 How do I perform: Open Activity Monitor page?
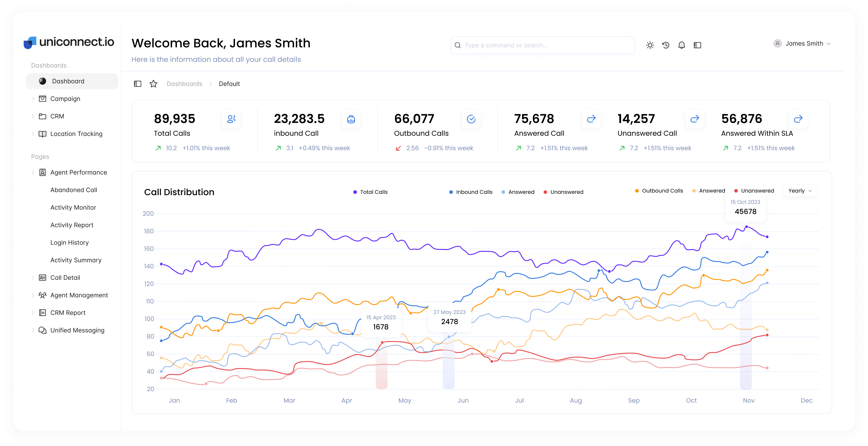[73, 207]
